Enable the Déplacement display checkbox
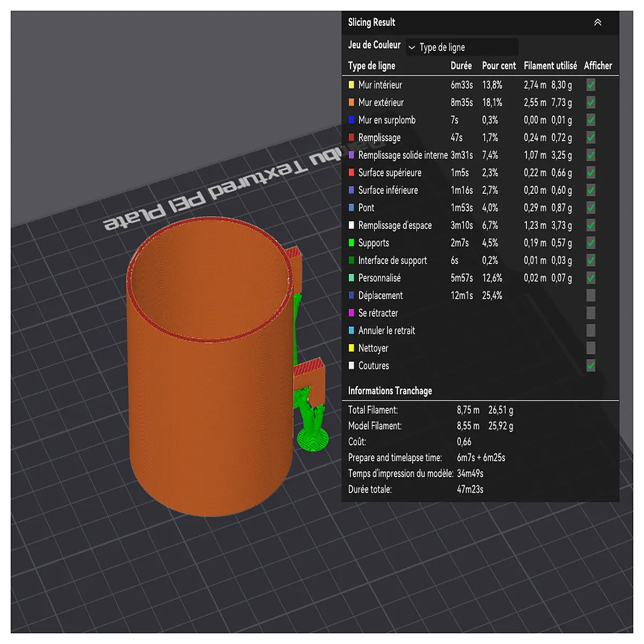 click(x=591, y=296)
